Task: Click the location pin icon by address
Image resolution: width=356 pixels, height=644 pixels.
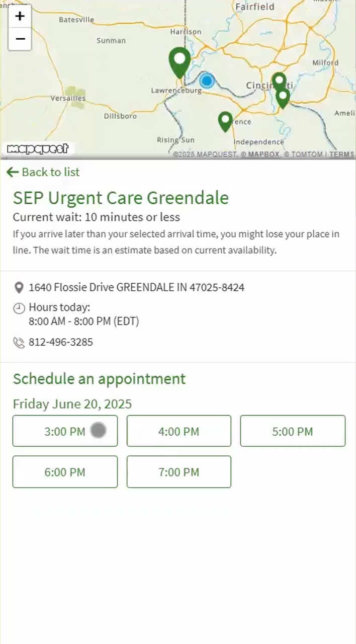Action: (x=19, y=288)
